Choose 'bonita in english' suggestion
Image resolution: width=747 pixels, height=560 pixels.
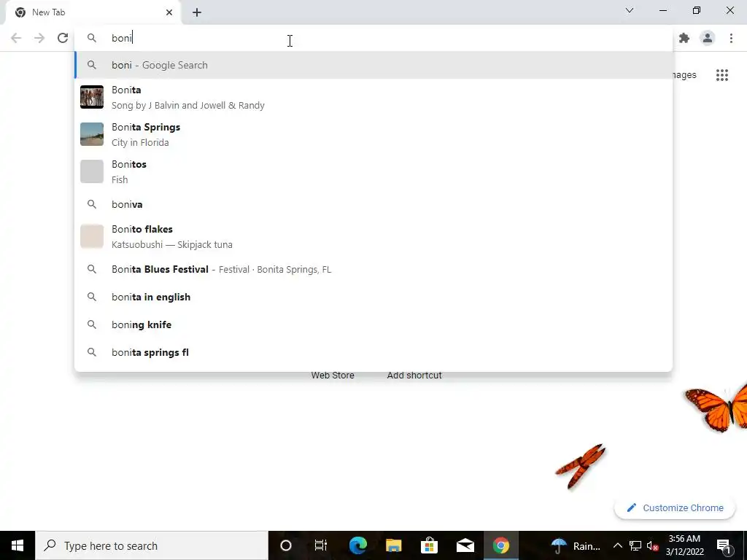pos(373,297)
